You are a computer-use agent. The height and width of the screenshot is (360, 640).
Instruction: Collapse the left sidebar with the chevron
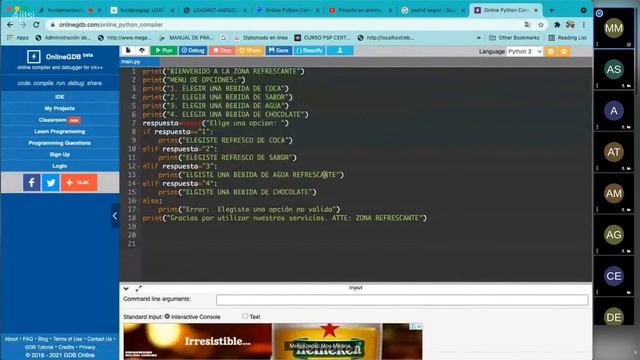click(x=115, y=216)
